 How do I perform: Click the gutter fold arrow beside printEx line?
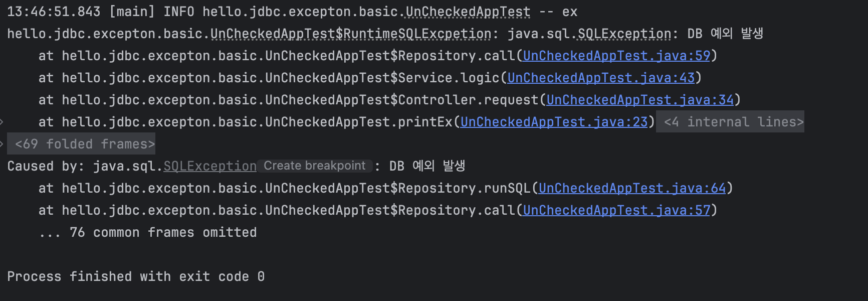(x=2, y=122)
